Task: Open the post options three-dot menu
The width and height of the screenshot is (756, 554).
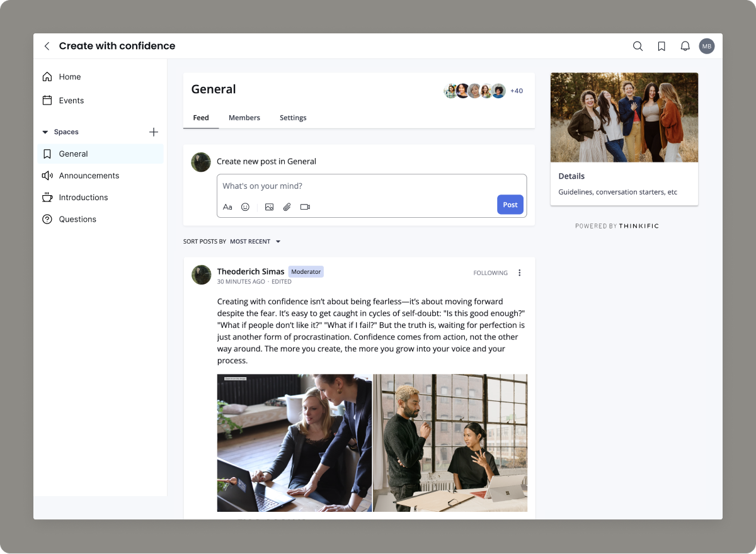Action: (520, 273)
